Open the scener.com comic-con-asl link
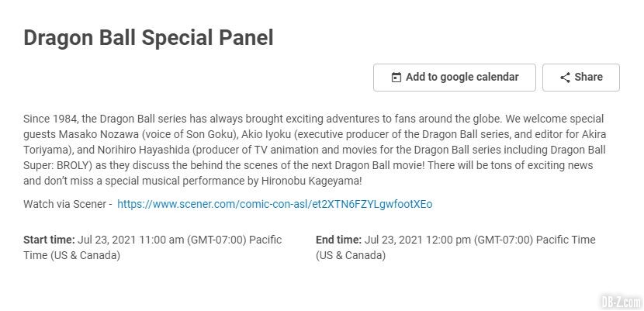Viewport: 644px width, 311px height. [275, 204]
